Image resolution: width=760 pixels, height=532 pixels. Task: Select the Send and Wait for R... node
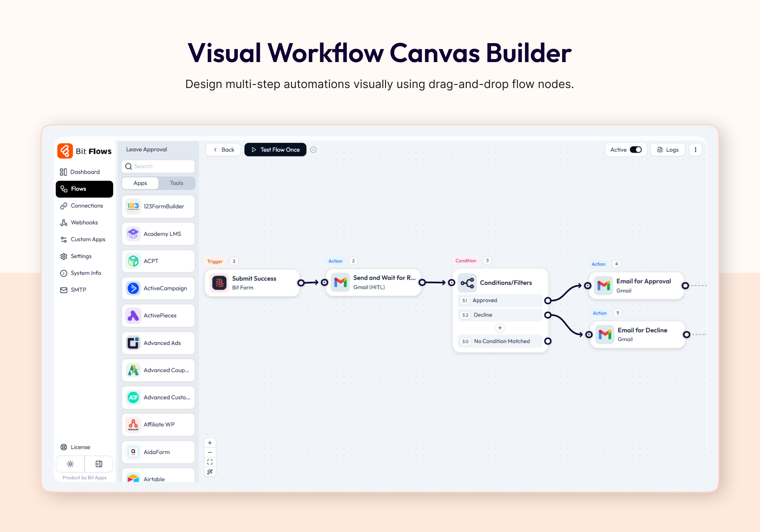[373, 282]
